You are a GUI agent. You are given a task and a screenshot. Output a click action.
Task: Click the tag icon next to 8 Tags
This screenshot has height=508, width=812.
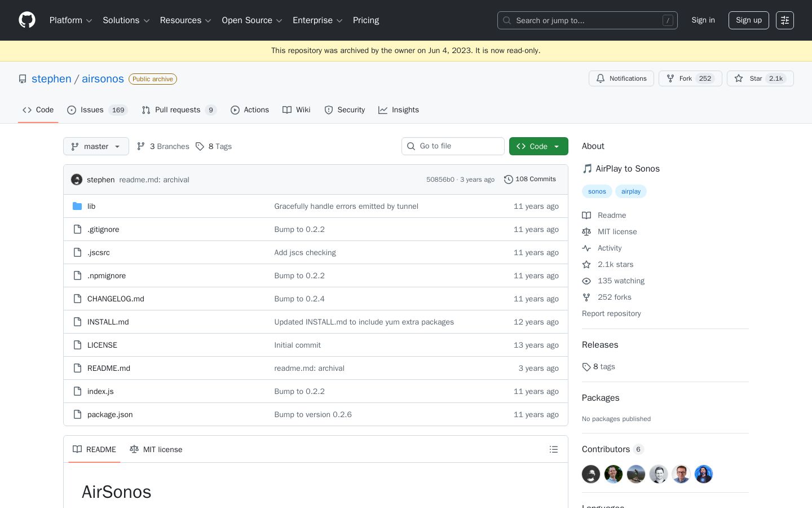pyautogui.click(x=200, y=146)
